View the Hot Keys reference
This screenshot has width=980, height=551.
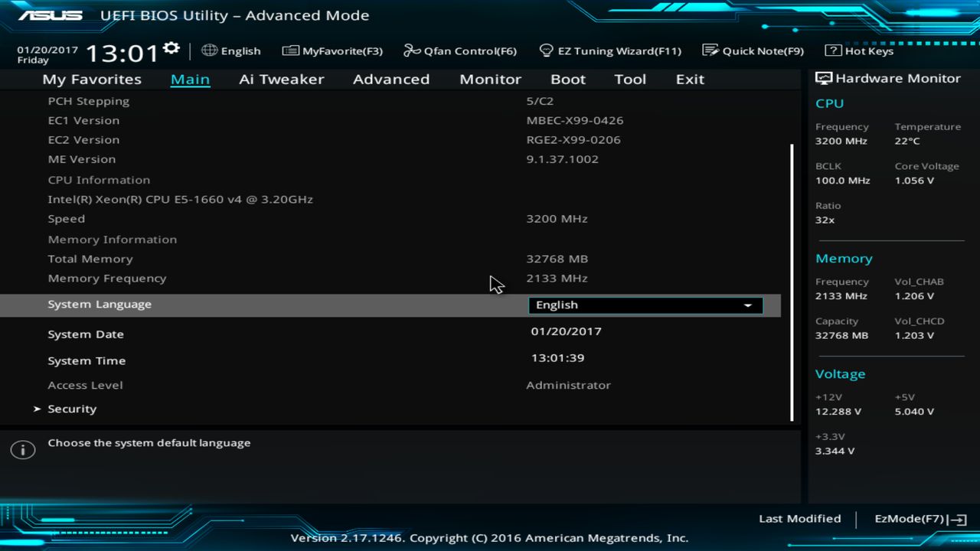(862, 51)
